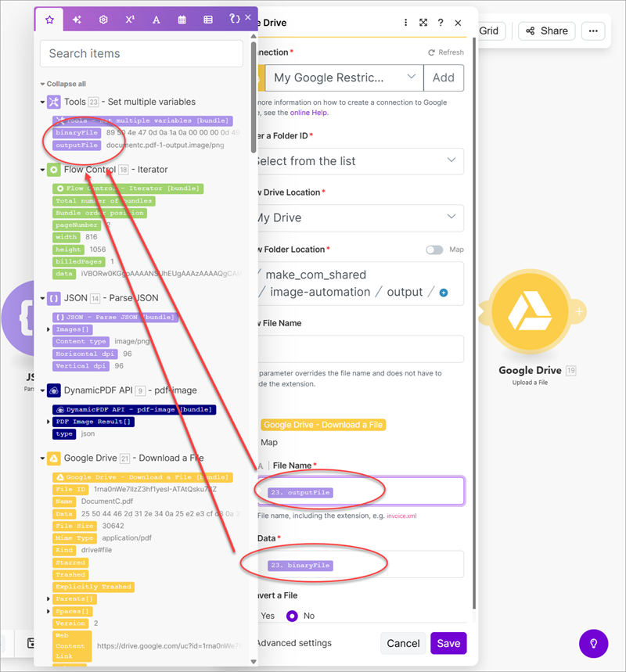
Task: Open the online Help link
Action: 309,113
